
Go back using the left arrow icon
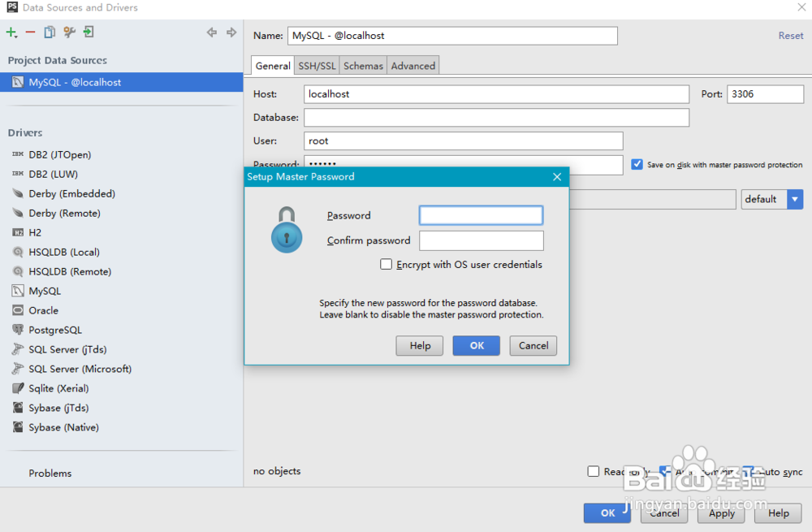(212, 32)
